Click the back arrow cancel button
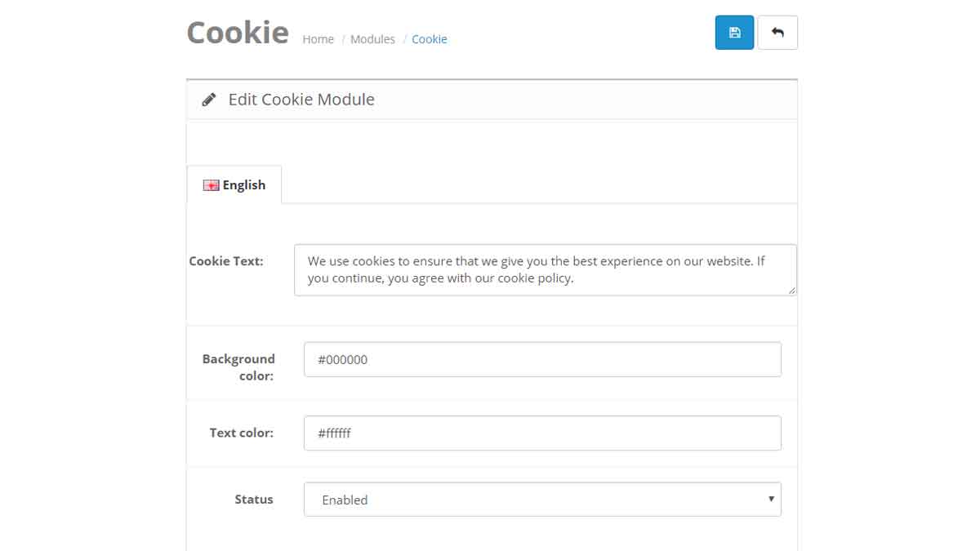This screenshot has height=551, width=980. pos(777,33)
